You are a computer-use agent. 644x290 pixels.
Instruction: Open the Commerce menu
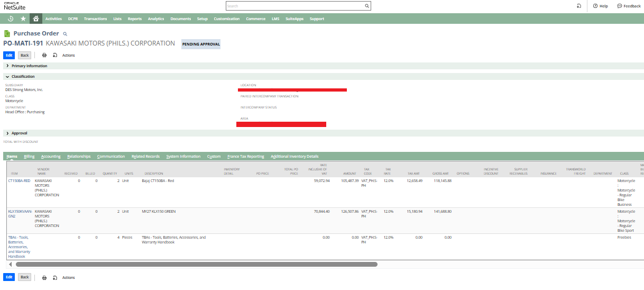coord(256,19)
